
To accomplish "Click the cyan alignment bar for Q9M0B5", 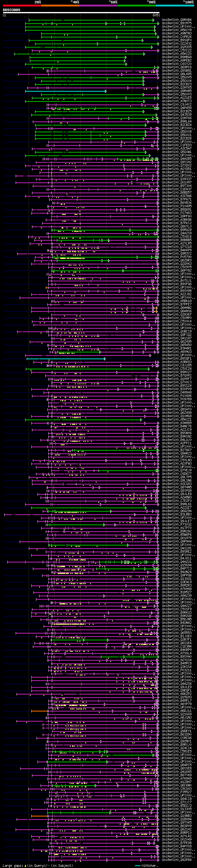I will [x=66, y=91].
